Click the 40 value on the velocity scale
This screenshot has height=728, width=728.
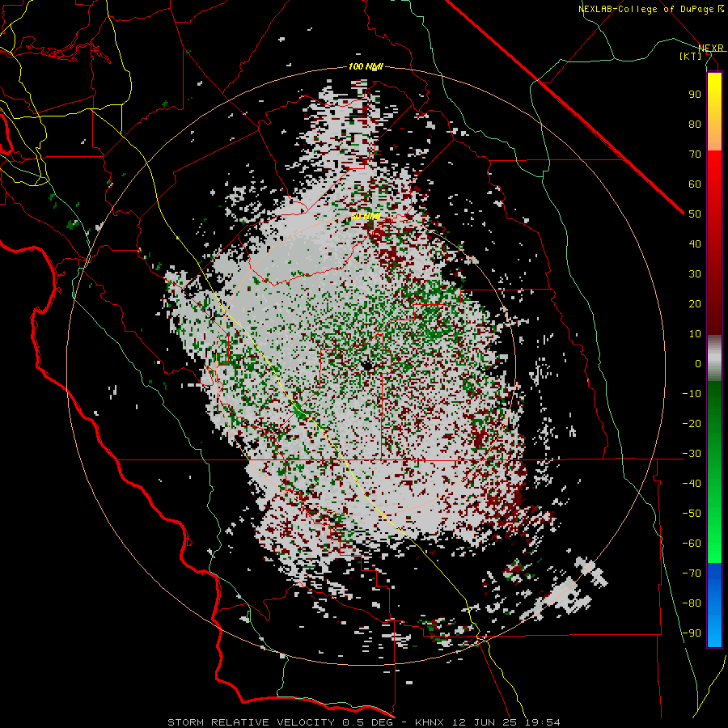pyautogui.click(x=695, y=243)
